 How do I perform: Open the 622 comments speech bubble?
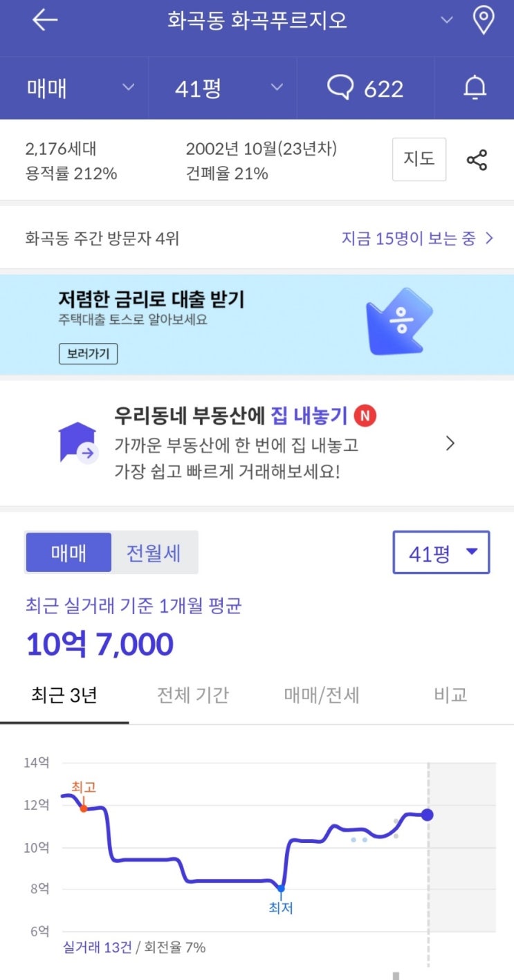click(x=365, y=89)
